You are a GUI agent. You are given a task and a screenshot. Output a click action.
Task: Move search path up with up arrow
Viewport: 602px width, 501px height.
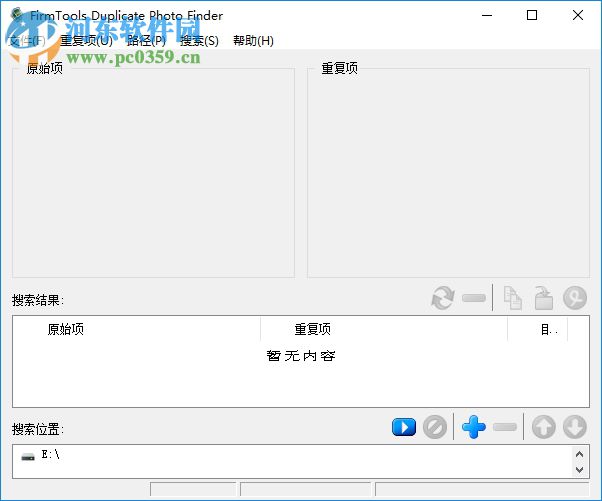pos(544,427)
